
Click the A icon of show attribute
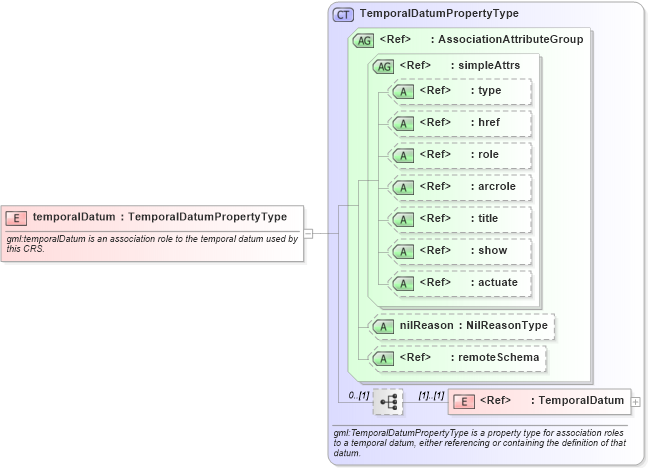point(403,251)
